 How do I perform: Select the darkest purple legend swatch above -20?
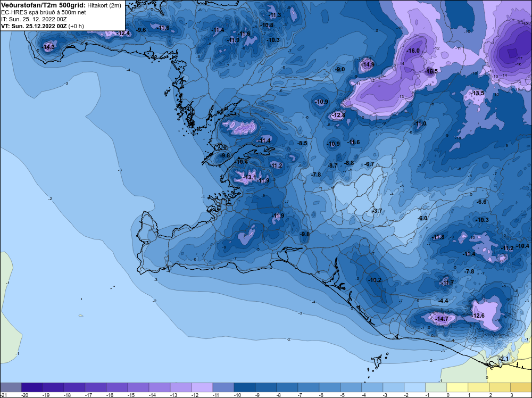coord(32,387)
